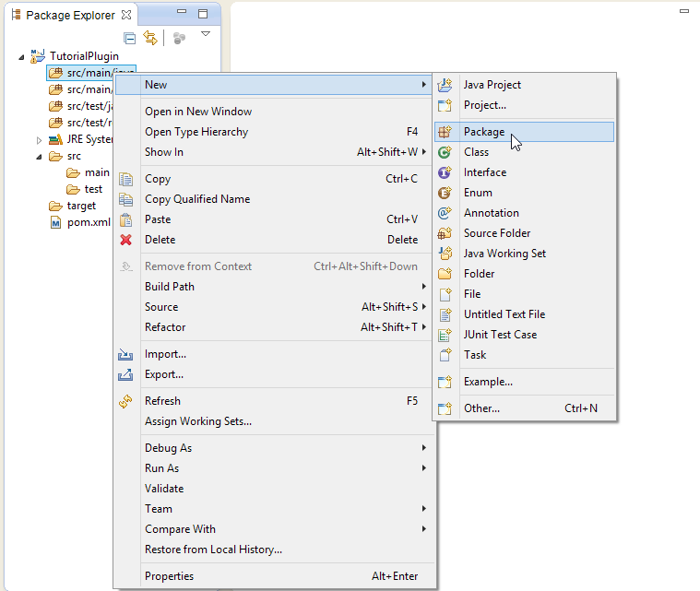The width and height of the screenshot is (700, 591).
Task: Open Properties from the context menu
Action: (273, 576)
